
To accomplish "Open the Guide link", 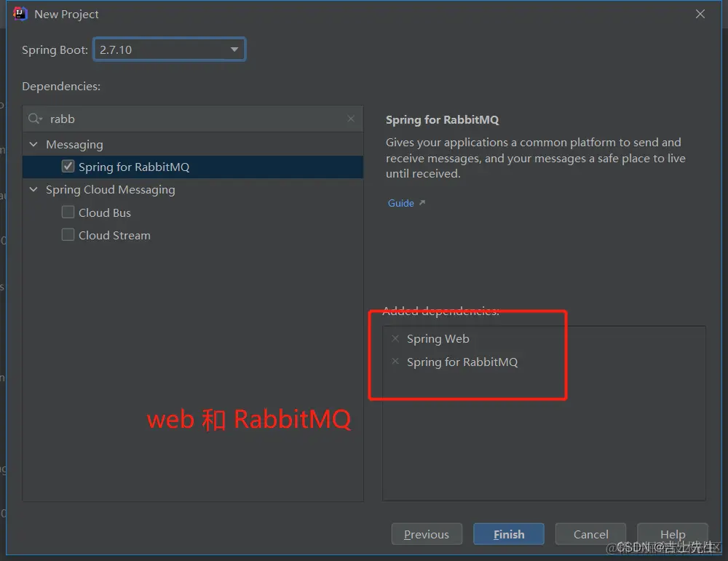I will click(x=400, y=203).
